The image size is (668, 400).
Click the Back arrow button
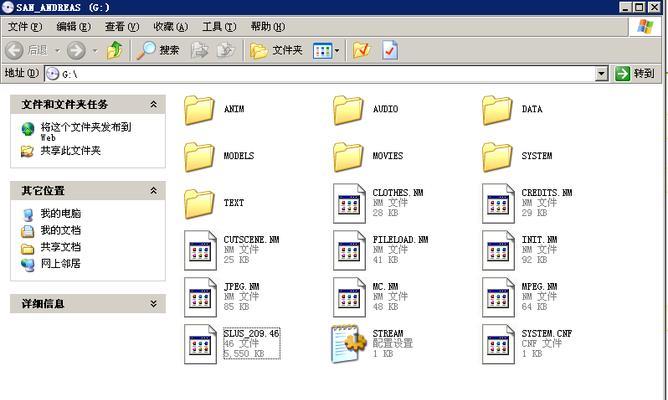14,51
